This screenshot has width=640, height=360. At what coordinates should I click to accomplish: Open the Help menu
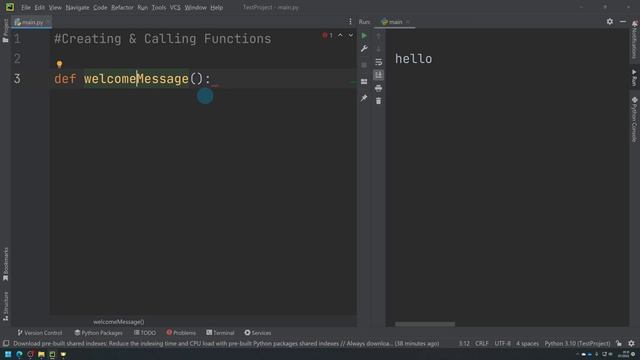click(x=217, y=7)
